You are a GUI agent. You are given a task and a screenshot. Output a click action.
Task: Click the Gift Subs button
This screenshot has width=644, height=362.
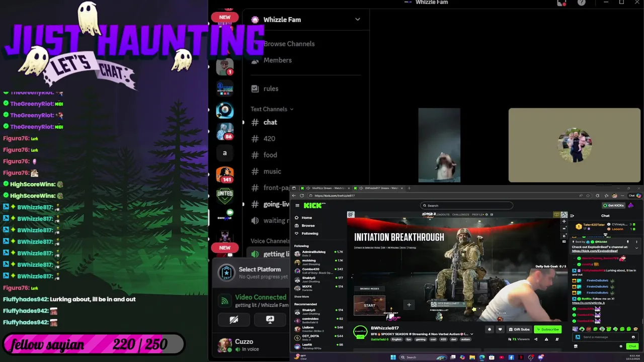519,329
